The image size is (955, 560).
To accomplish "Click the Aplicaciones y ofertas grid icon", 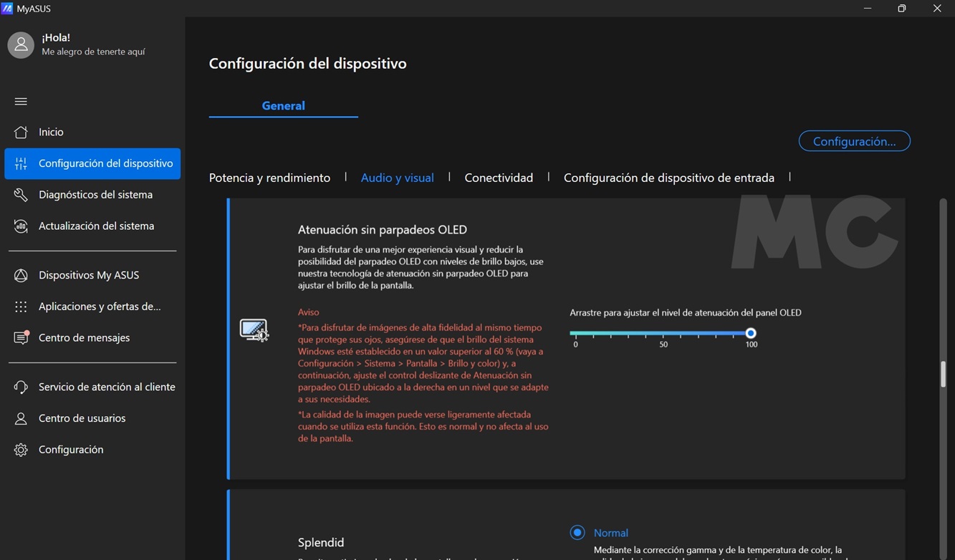I will [x=21, y=306].
